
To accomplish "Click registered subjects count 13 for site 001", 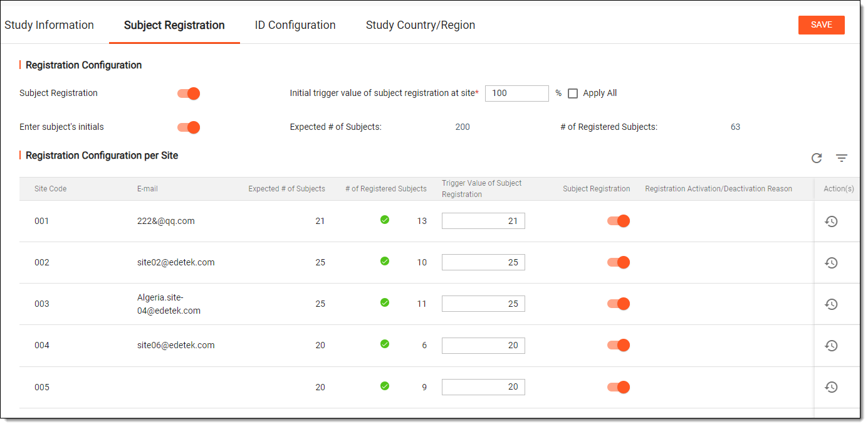I will 422,221.
